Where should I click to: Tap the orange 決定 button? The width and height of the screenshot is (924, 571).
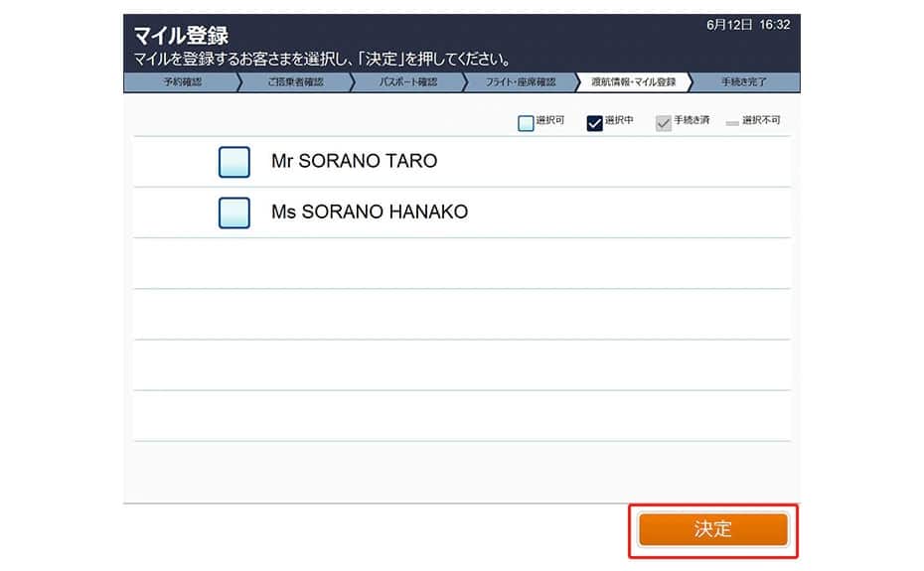(713, 529)
